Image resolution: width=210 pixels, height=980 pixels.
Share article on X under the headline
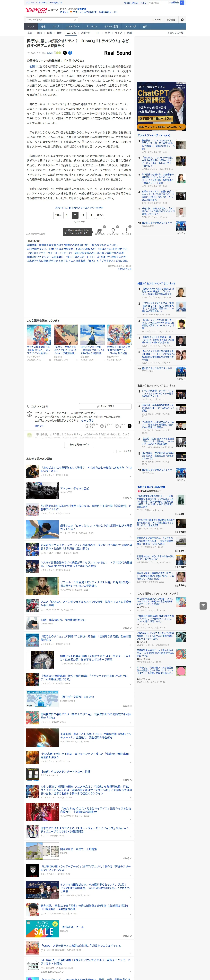65,53
